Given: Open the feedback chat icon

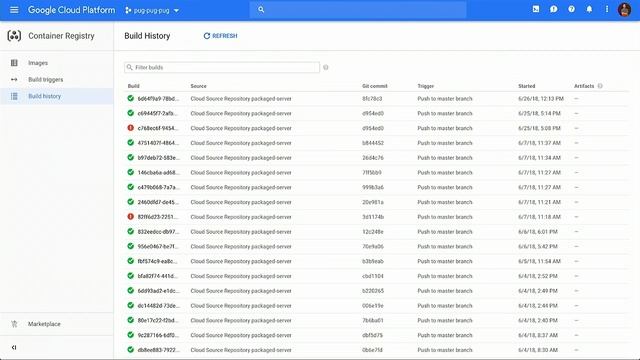Looking at the screenshot, I should coord(553,9).
